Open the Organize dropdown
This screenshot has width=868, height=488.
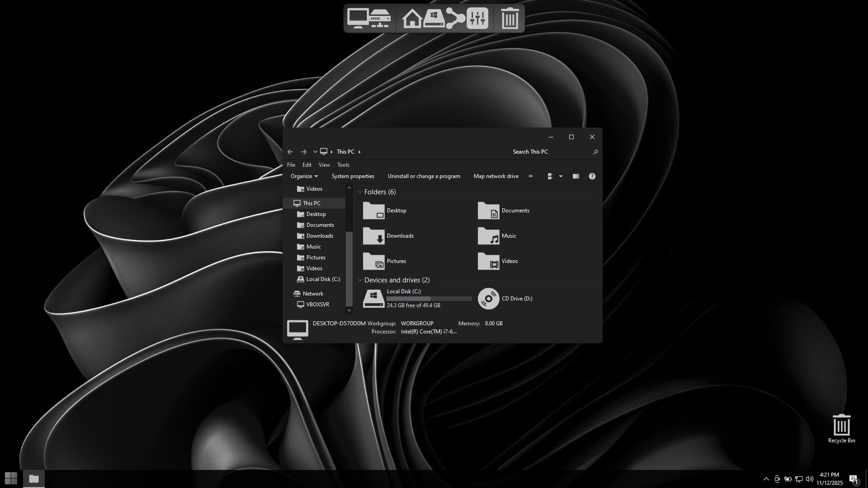[x=304, y=176]
